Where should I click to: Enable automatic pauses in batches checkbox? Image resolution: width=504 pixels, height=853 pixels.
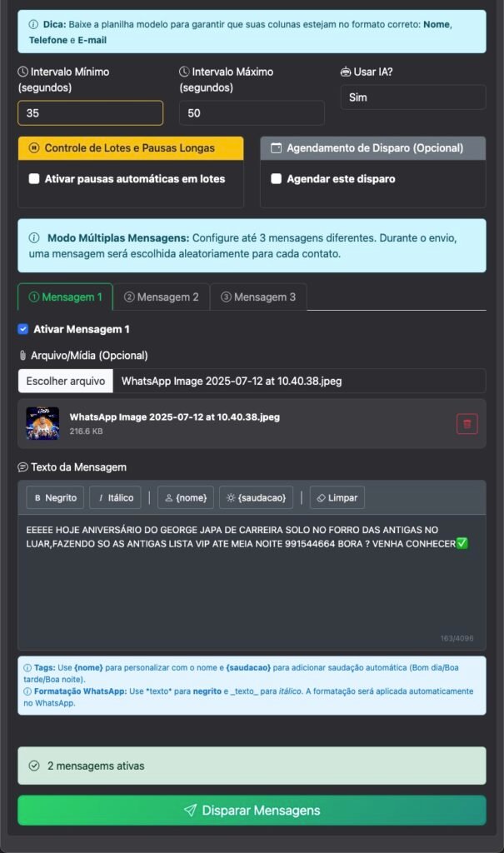point(34,178)
